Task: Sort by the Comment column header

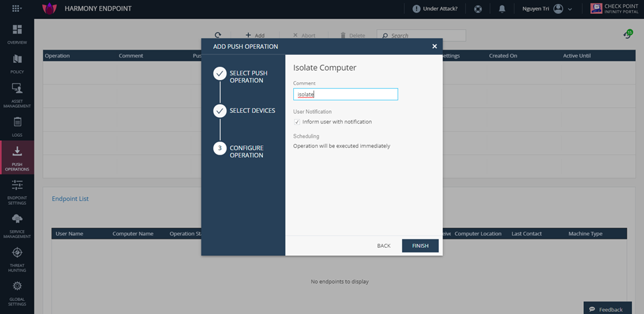Action: [x=131, y=56]
